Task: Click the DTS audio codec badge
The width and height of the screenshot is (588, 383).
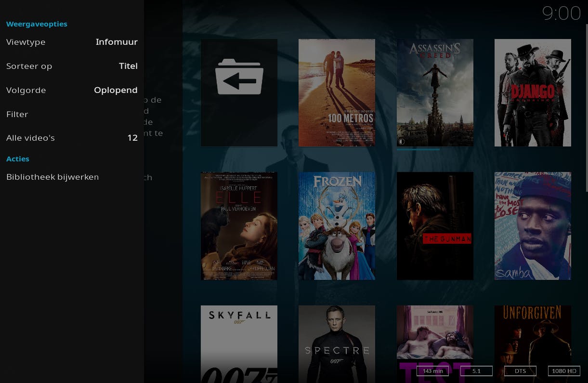Action: 520,371
